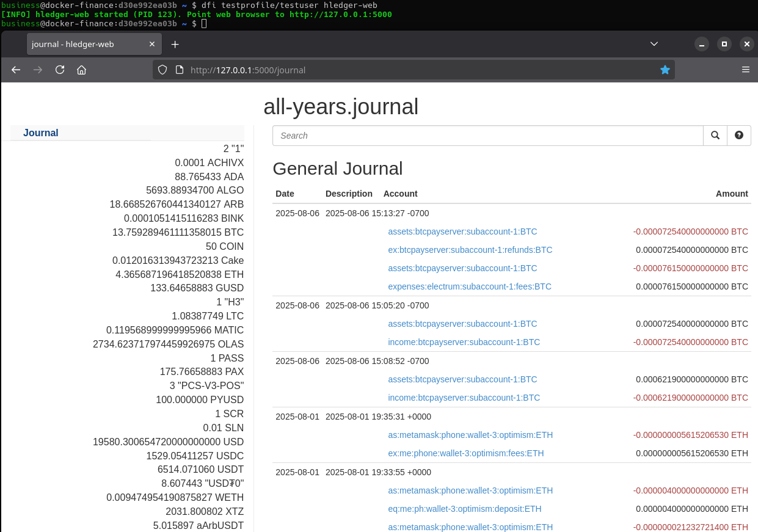Open the search help question icon
The image size is (758, 532).
[x=739, y=136]
